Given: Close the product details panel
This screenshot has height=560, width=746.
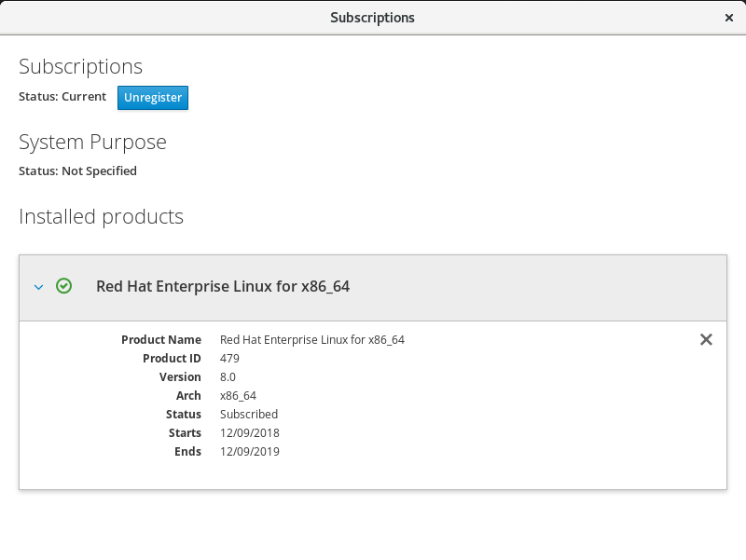Looking at the screenshot, I should coord(706,340).
